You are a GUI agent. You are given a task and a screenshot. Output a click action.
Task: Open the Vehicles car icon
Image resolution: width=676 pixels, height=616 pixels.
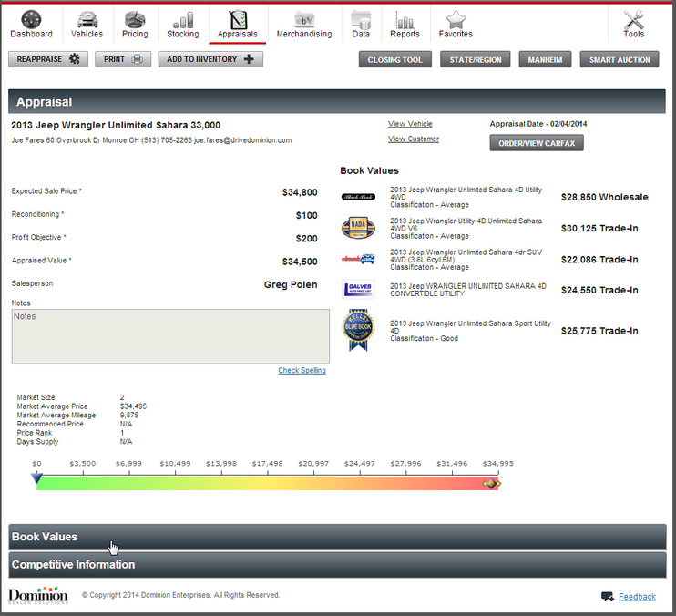tap(87, 19)
